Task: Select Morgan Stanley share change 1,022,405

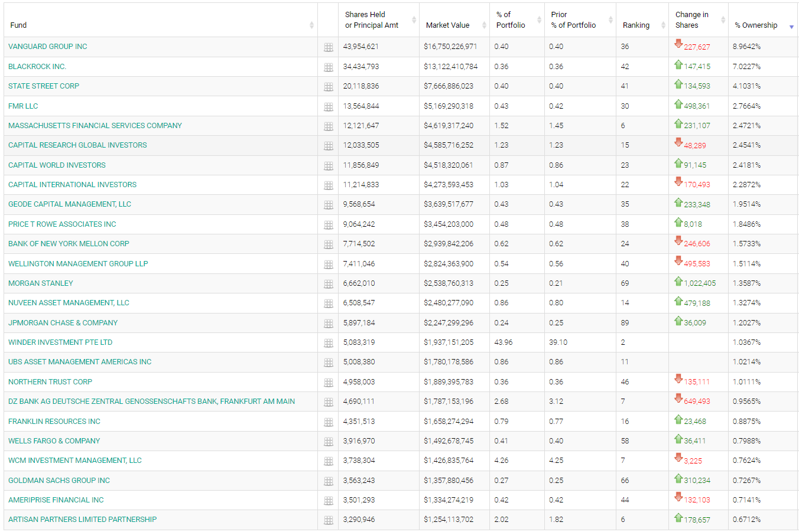Action: (x=700, y=283)
